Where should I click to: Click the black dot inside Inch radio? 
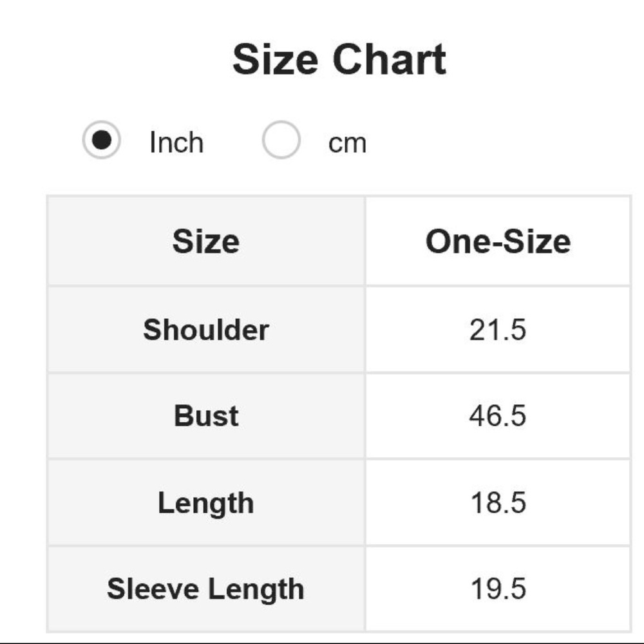click(102, 140)
